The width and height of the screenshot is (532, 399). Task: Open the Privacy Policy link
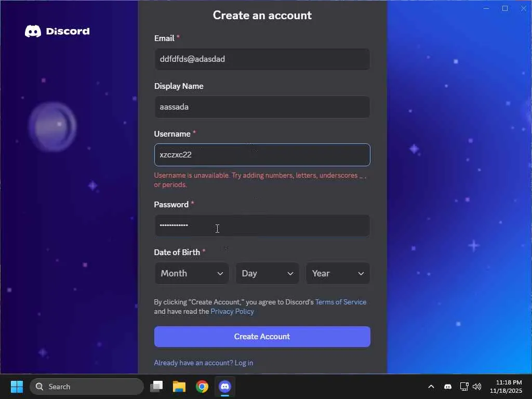[232, 312]
